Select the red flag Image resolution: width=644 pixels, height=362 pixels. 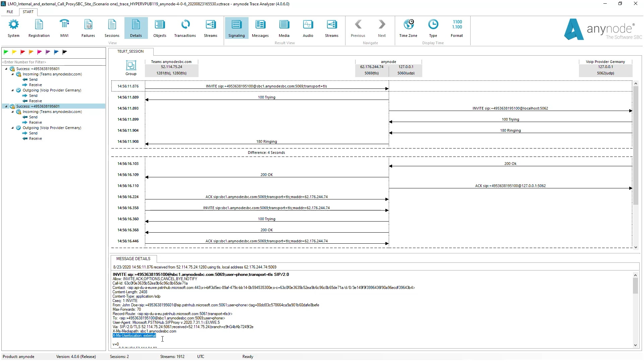[23, 52]
